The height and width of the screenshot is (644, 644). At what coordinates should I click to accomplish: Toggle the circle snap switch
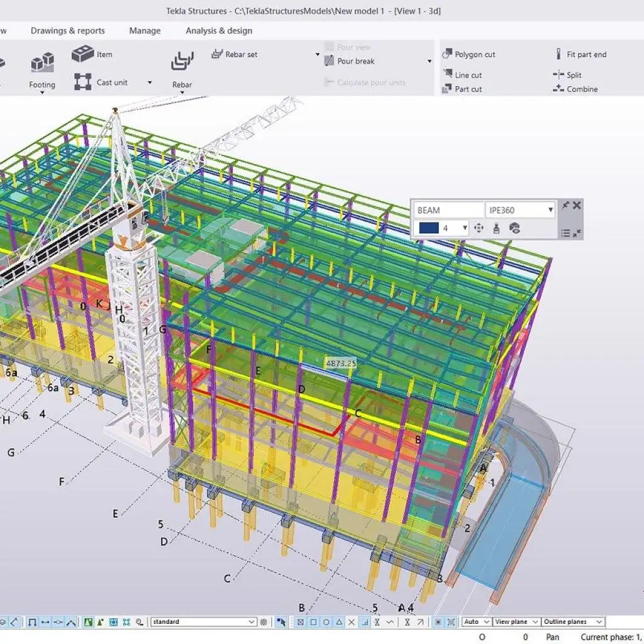(326, 622)
